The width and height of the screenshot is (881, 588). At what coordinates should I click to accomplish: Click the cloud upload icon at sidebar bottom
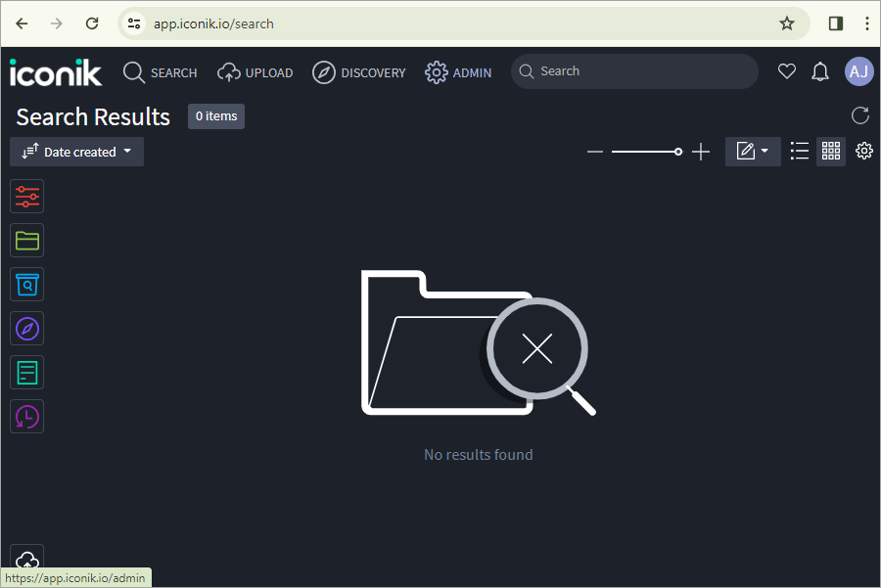click(x=27, y=558)
